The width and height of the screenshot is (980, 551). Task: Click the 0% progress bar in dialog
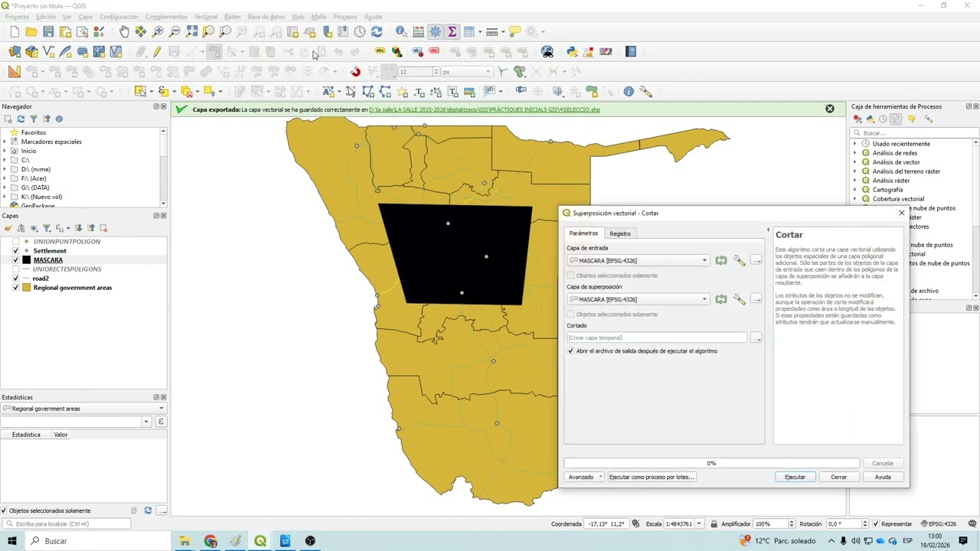click(711, 463)
